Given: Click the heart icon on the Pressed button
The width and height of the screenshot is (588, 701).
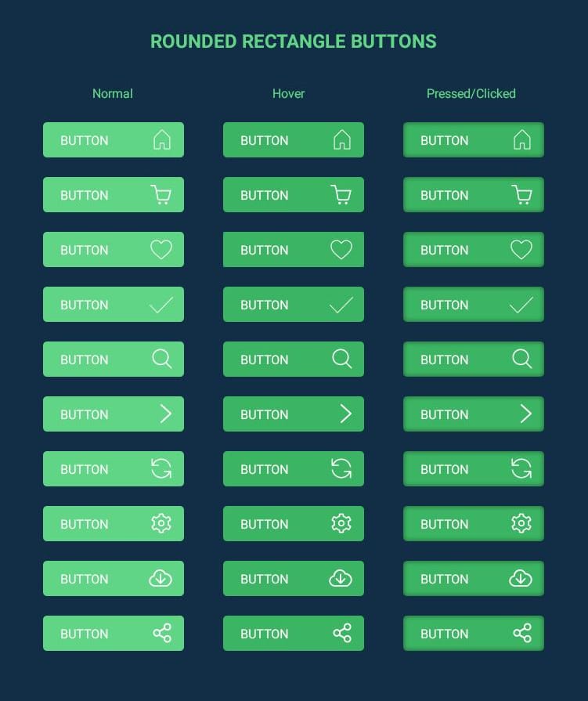Looking at the screenshot, I should pyautogui.click(x=521, y=249).
